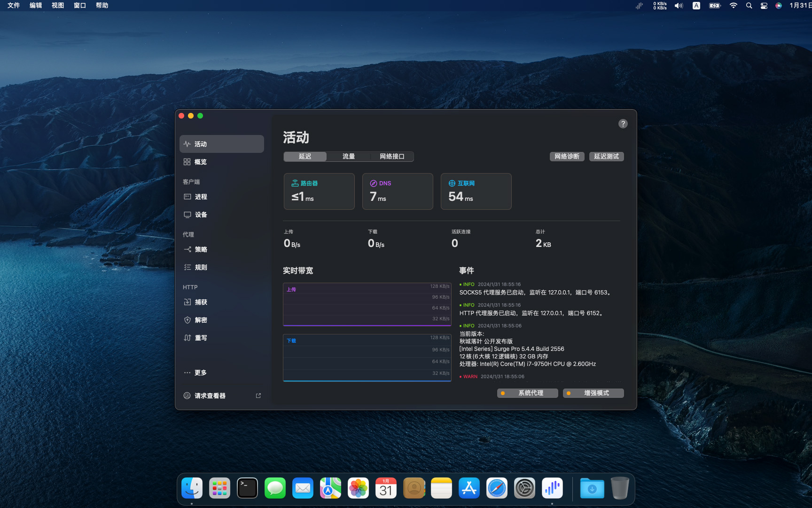Click the 上传 bandwidth chart
Image resolution: width=812 pixels, height=508 pixels.
coord(367,304)
